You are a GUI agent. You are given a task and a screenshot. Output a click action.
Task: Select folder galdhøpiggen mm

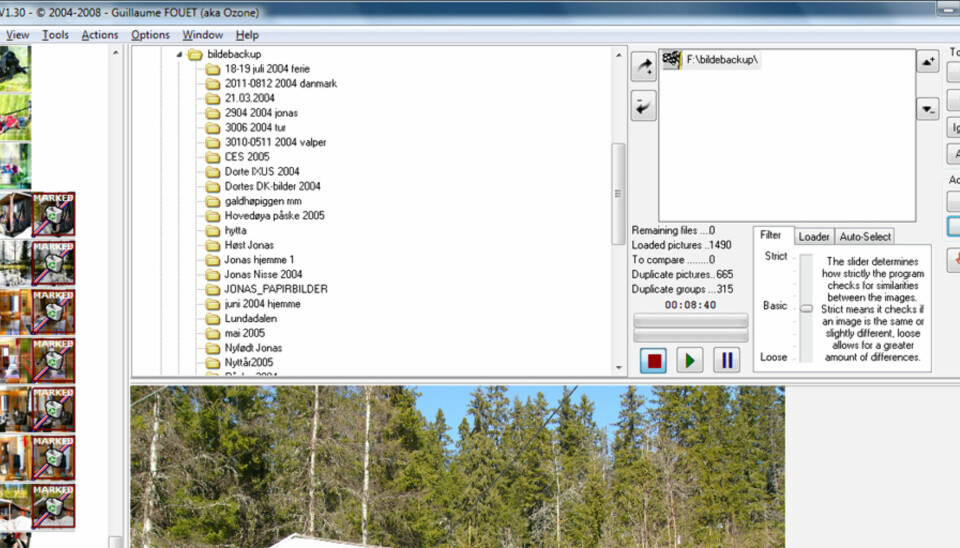point(263,201)
